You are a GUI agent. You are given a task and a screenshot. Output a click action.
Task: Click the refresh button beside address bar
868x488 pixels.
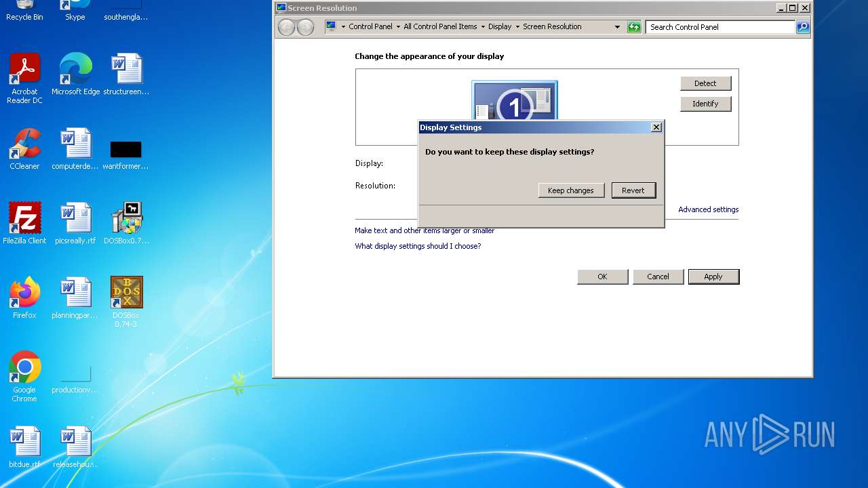point(634,27)
